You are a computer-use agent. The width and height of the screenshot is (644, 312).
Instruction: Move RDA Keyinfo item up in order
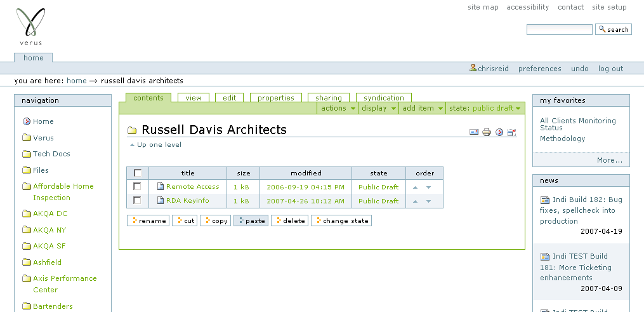[x=415, y=201]
